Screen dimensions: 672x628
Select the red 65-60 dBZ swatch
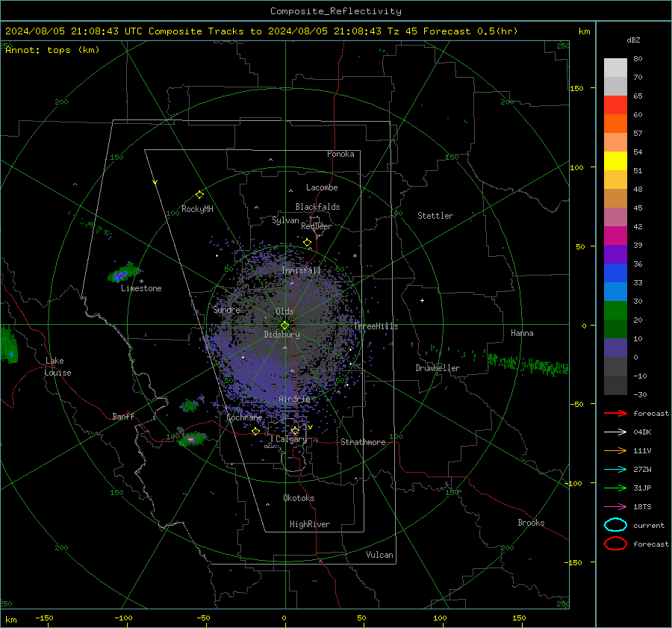615,105
